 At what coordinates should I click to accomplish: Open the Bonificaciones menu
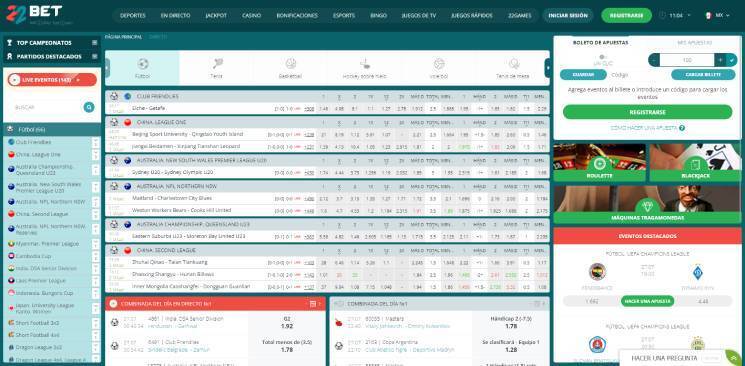(297, 15)
